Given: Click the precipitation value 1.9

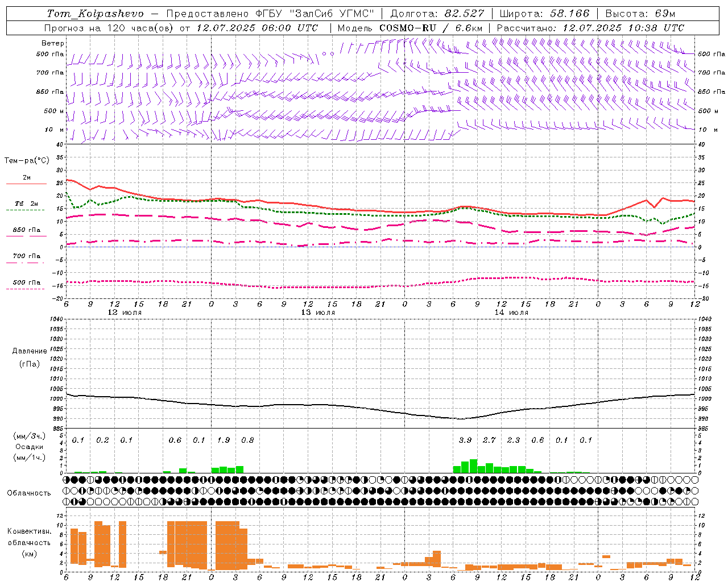Looking at the screenshot, I should 224,440.
